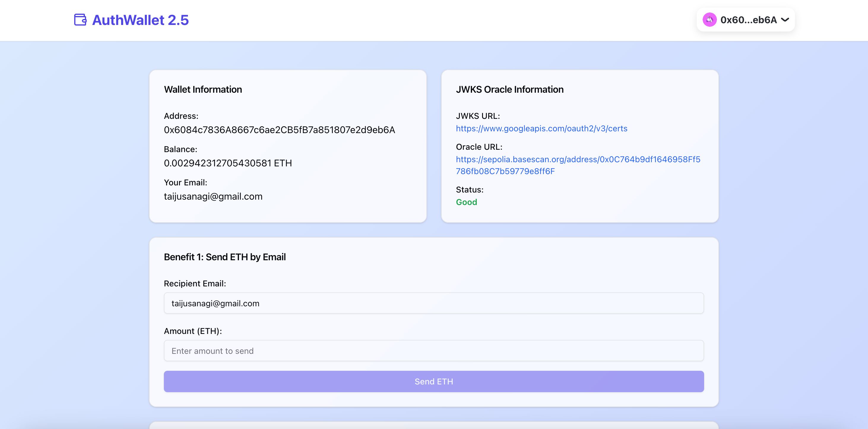
Task: Open the sepolia basescan oracle URL
Action: (578, 165)
